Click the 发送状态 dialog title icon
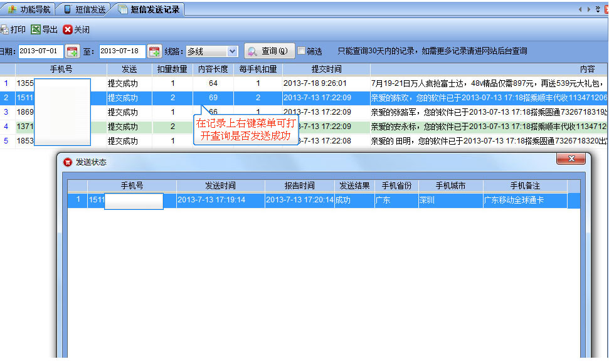This screenshot has height=364, width=609. (x=68, y=162)
